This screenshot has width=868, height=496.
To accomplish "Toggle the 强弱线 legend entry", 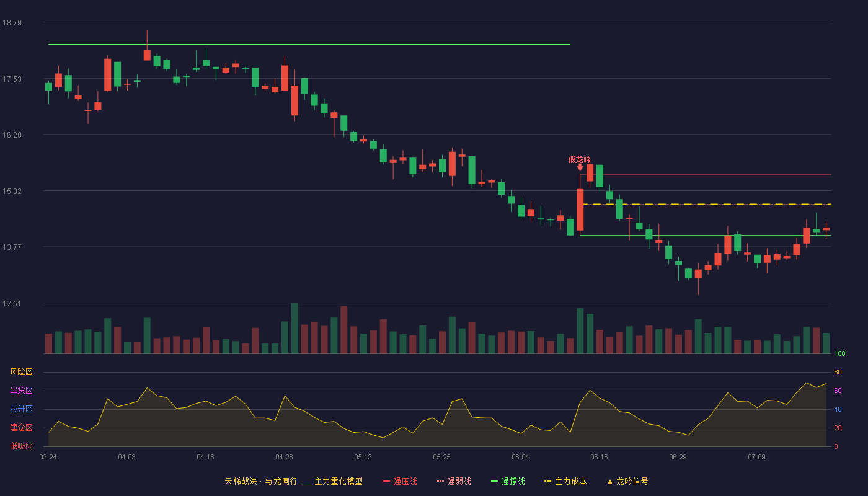I will tap(454, 481).
